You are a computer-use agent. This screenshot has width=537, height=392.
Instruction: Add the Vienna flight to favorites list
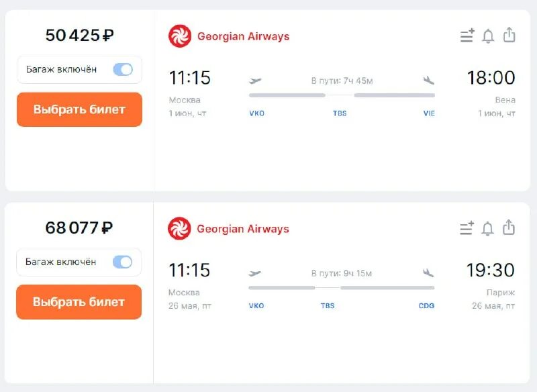coord(467,36)
